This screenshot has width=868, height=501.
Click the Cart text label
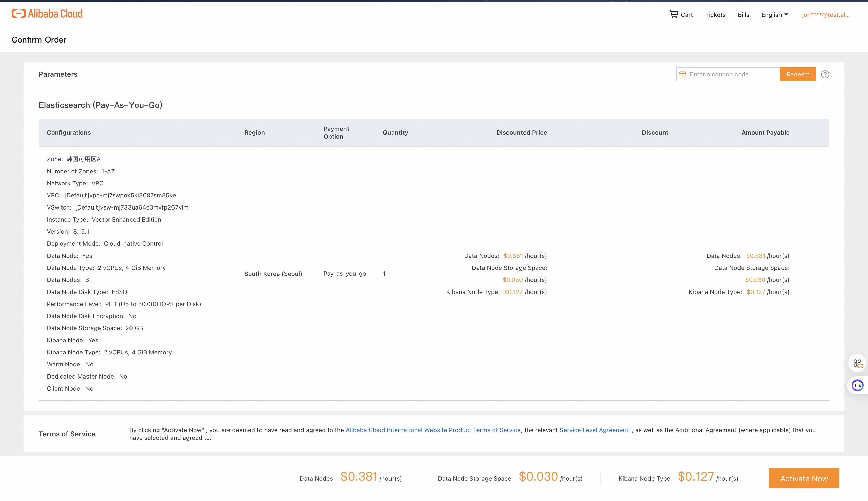[x=687, y=15]
